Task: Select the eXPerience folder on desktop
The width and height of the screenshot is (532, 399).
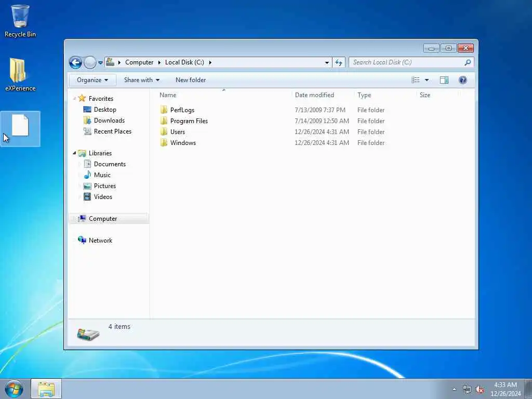Action: coord(20,75)
